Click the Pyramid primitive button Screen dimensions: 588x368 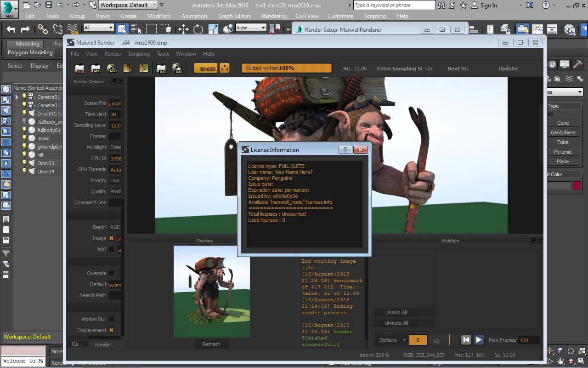tap(563, 152)
